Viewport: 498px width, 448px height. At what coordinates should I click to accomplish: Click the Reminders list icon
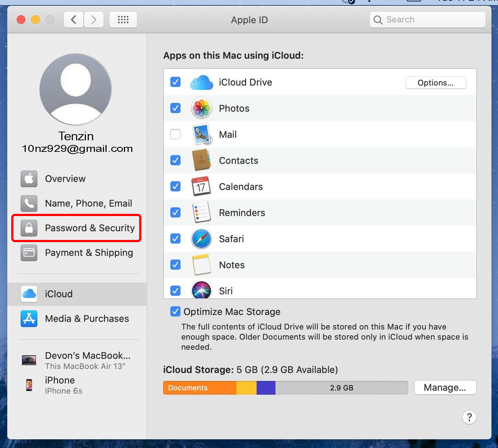(201, 212)
